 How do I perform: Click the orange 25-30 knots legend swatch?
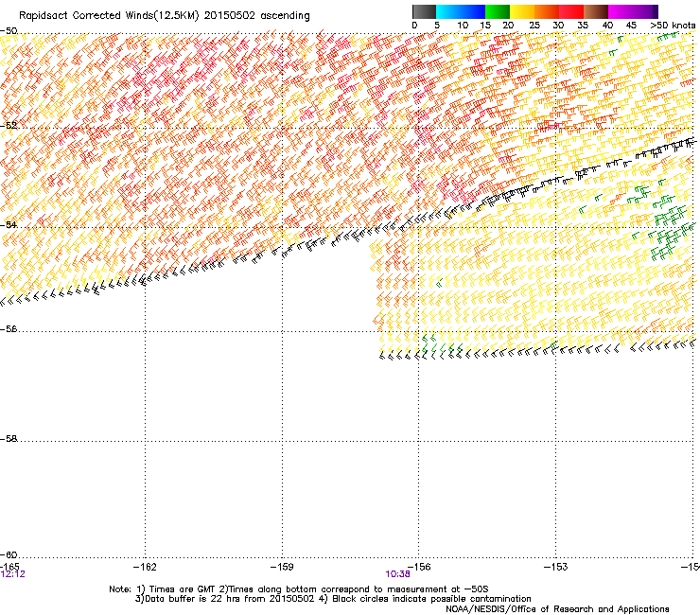tap(547, 11)
